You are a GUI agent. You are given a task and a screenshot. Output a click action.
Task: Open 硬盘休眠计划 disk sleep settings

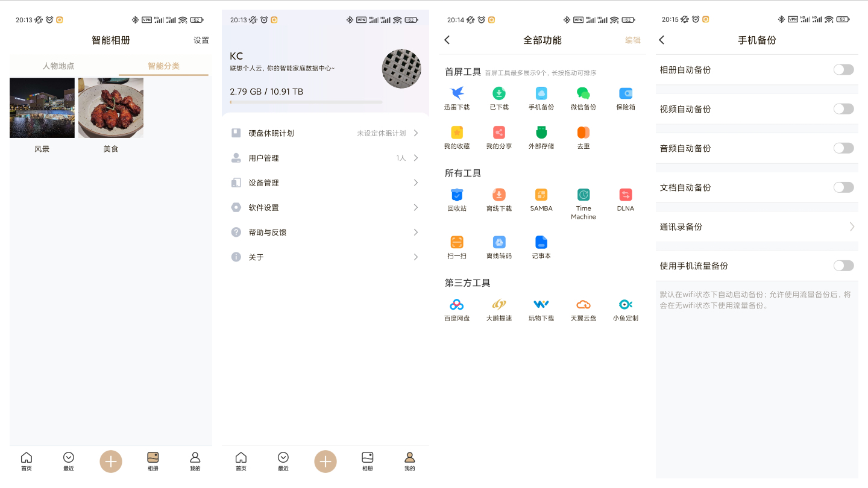(x=325, y=133)
